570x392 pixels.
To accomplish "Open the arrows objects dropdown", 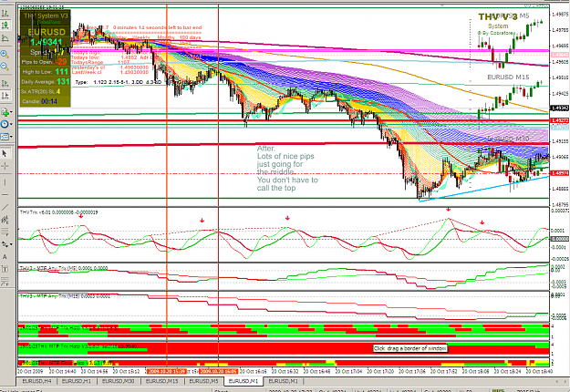I will coord(6,244).
